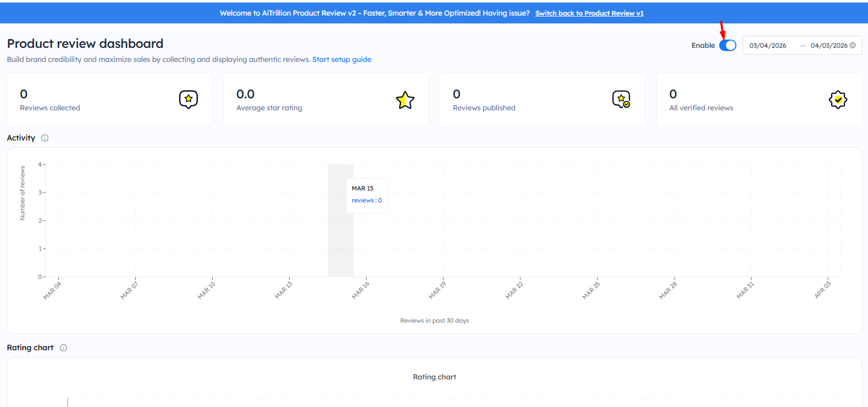
Task: Toggle the Enable switch off
Action: point(727,45)
